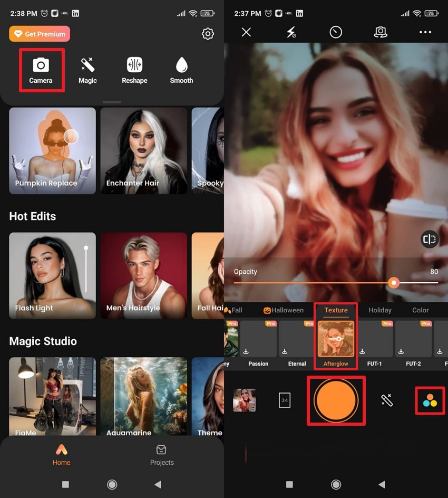Tap the Android back triangle on home screen
Viewport: 448px width, 498px height.
click(158, 484)
